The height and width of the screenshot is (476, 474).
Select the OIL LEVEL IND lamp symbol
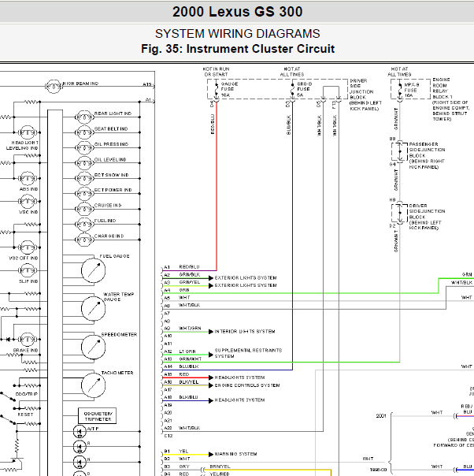click(x=84, y=163)
